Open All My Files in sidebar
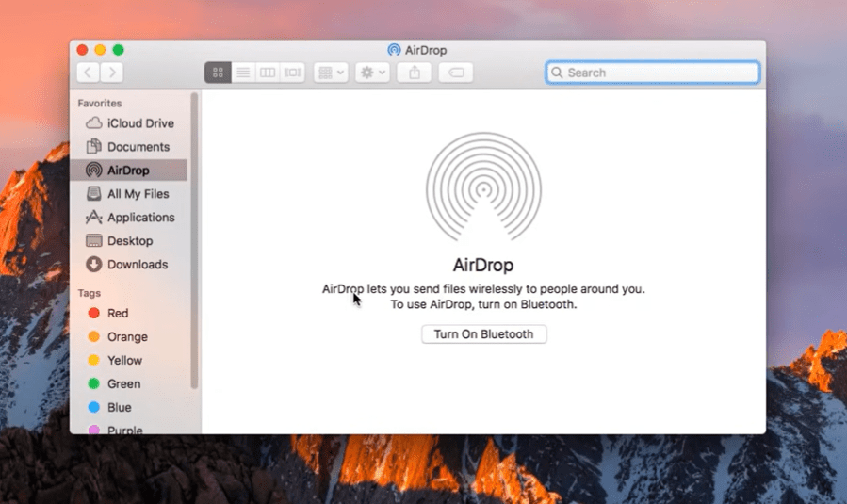 coord(130,194)
